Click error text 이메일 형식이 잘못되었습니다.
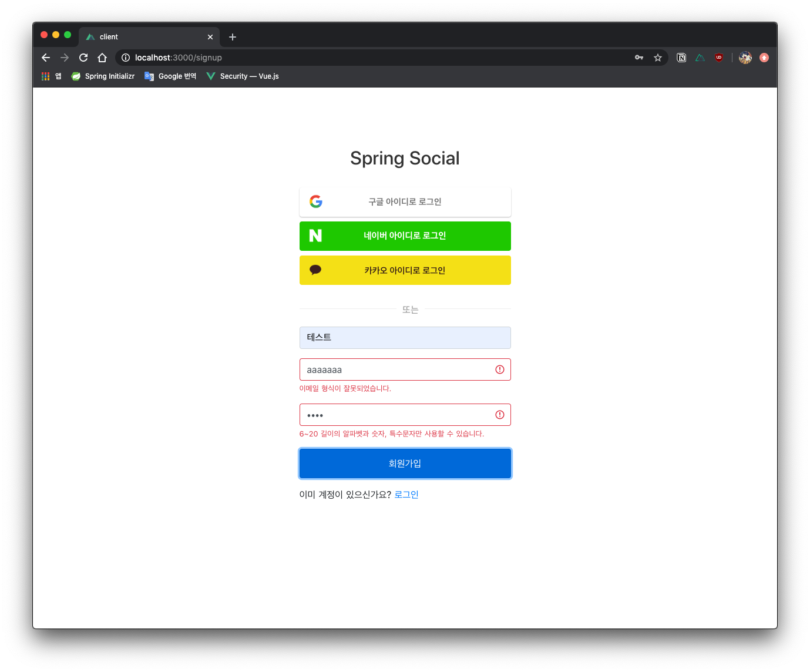Viewport: 810px width, 672px height. (x=345, y=388)
